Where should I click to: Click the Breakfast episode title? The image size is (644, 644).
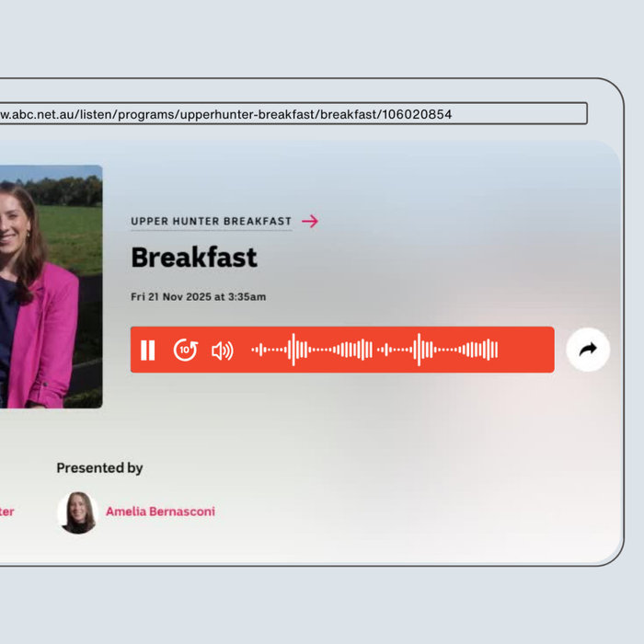[194, 258]
